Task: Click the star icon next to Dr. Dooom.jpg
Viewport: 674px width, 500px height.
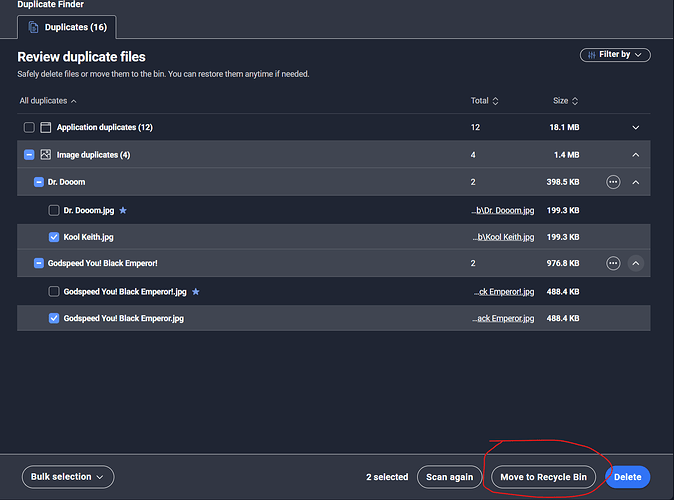Action: (x=123, y=210)
